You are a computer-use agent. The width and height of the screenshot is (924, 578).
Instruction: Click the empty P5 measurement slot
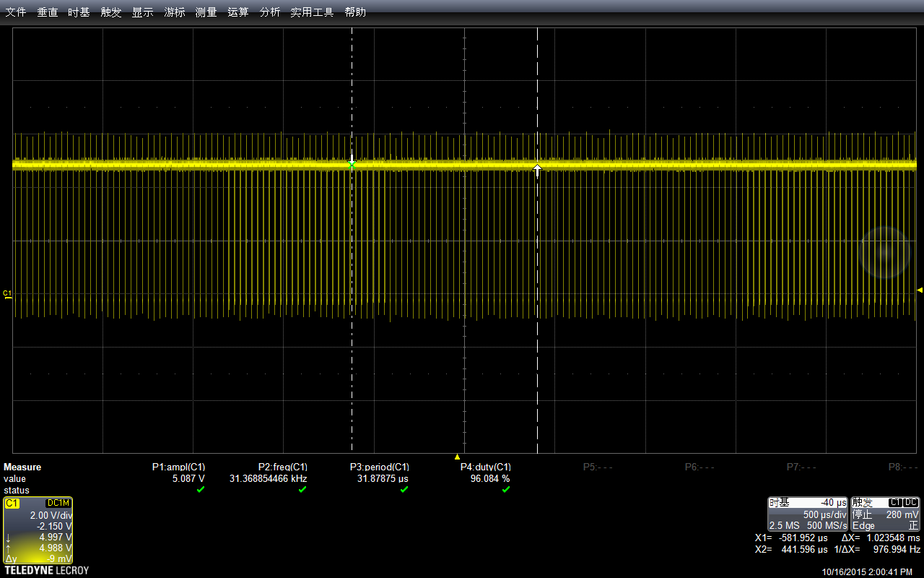click(598, 467)
